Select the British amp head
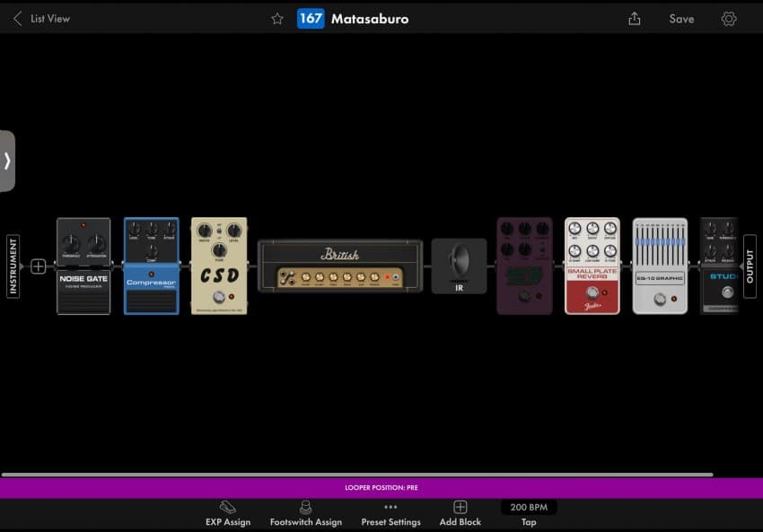 click(340, 266)
